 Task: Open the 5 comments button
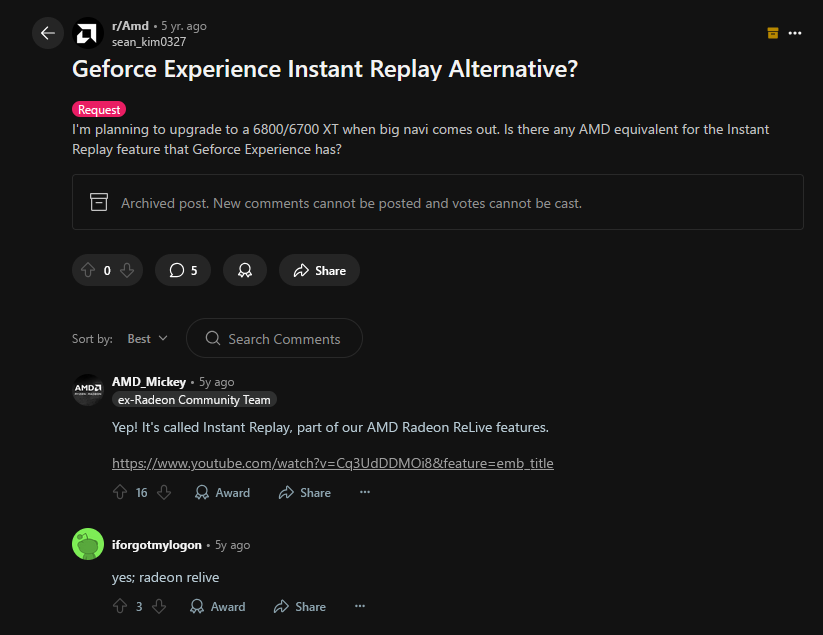(x=183, y=270)
